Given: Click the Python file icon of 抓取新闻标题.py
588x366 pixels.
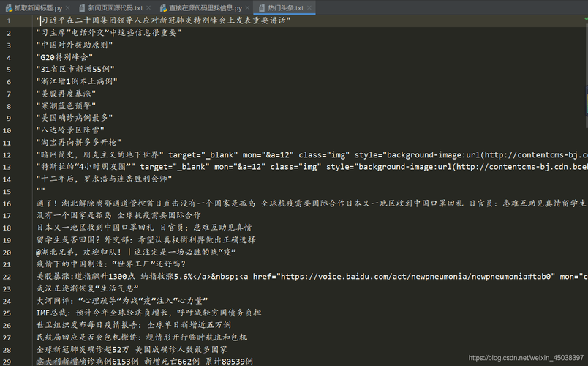Looking at the screenshot, I should click(x=9, y=8).
